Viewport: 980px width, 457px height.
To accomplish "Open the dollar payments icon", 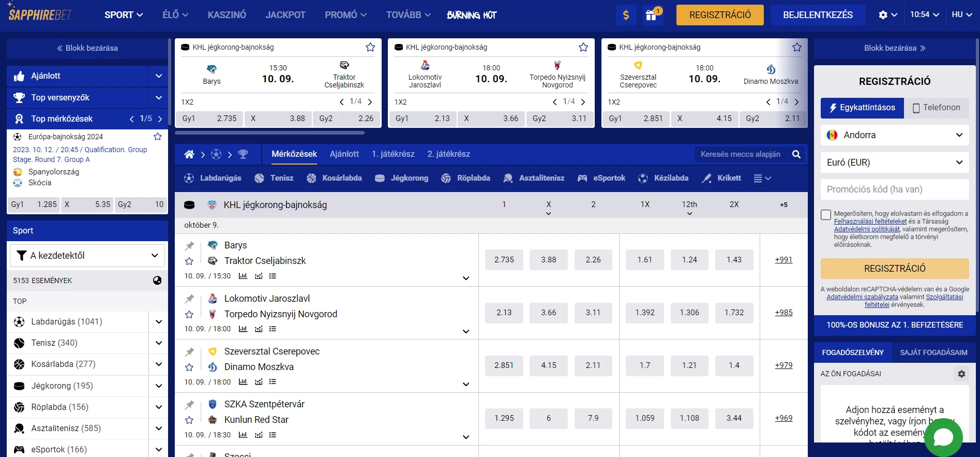I will pos(626,15).
